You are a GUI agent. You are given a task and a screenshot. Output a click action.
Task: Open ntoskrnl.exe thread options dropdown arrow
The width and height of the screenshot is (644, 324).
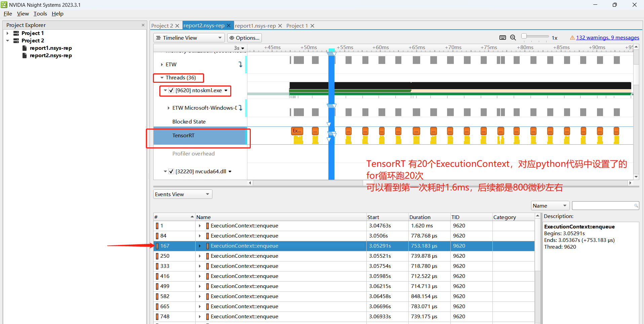tap(226, 91)
